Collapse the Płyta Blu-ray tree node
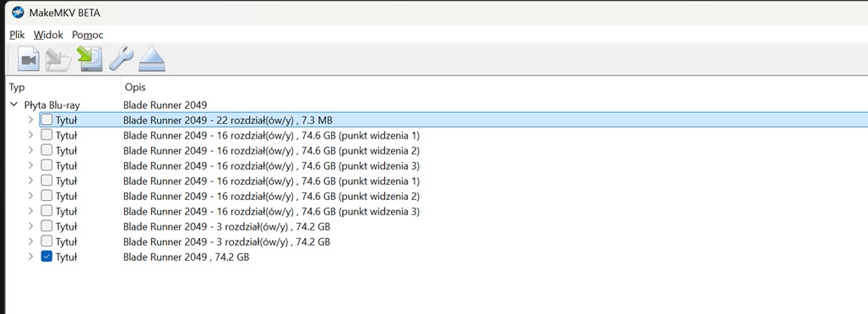 click(x=14, y=105)
